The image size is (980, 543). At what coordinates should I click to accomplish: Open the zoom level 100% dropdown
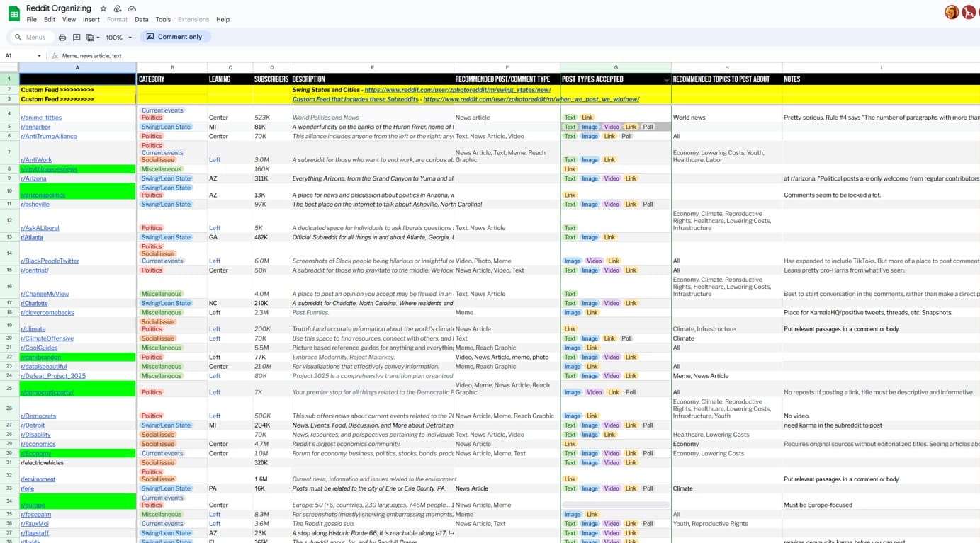(118, 38)
